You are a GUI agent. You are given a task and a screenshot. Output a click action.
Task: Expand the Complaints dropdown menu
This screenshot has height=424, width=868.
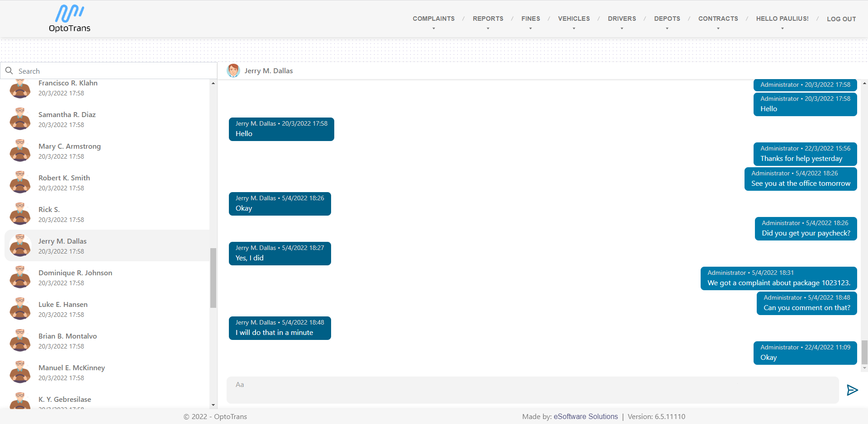pyautogui.click(x=433, y=19)
